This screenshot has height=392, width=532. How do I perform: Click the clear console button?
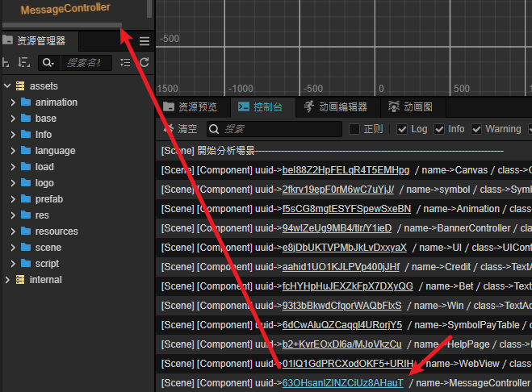click(181, 129)
